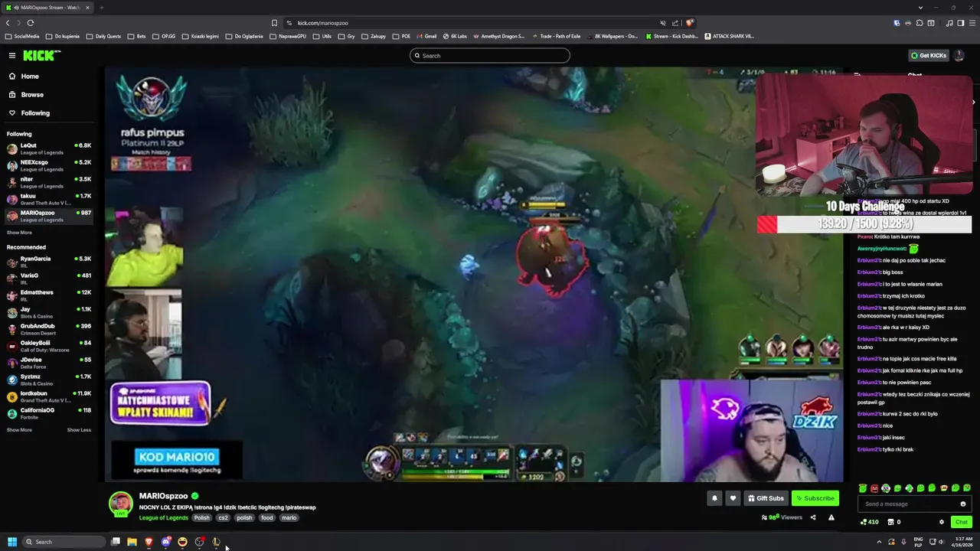The width and height of the screenshot is (980, 551).
Task: Open chat settings gear icon
Action: (x=942, y=522)
